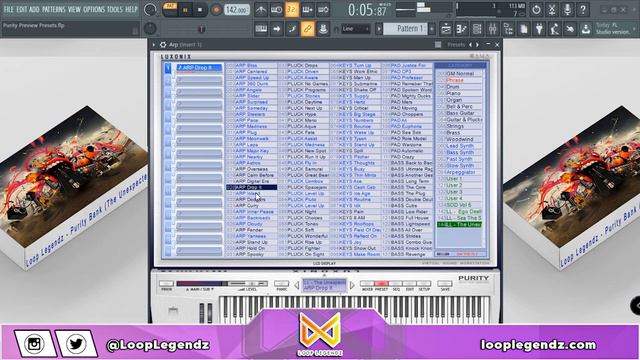Toggle typing keyboard to piano icon
This screenshot has width=640, height=360.
coord(261,29)
